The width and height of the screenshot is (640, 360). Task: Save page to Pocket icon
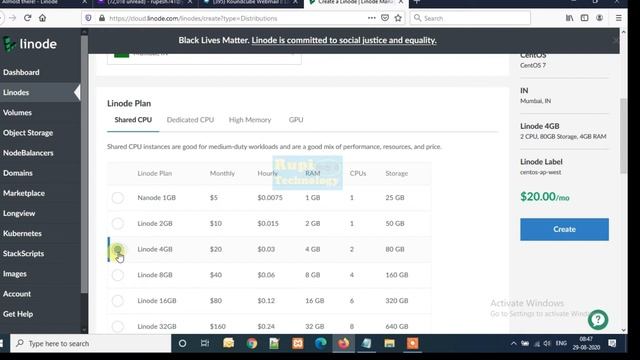click(x=384, y=18)
